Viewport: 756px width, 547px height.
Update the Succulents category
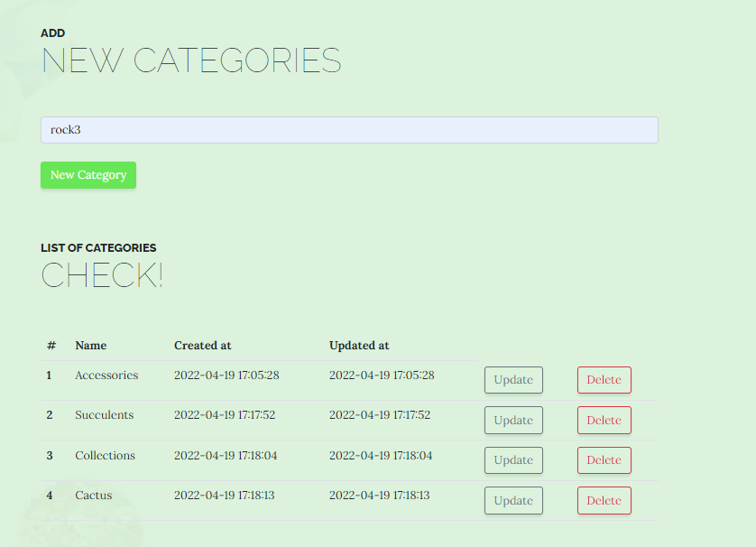pos(512,420)
